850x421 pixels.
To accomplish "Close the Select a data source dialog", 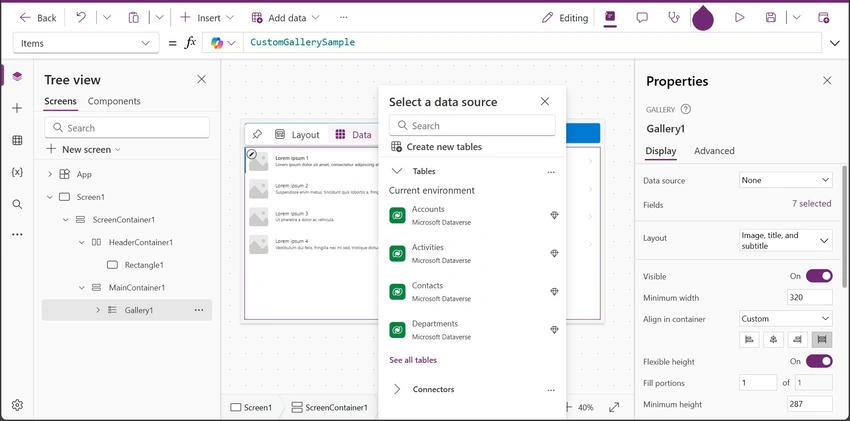I will [x=545, y=101].
